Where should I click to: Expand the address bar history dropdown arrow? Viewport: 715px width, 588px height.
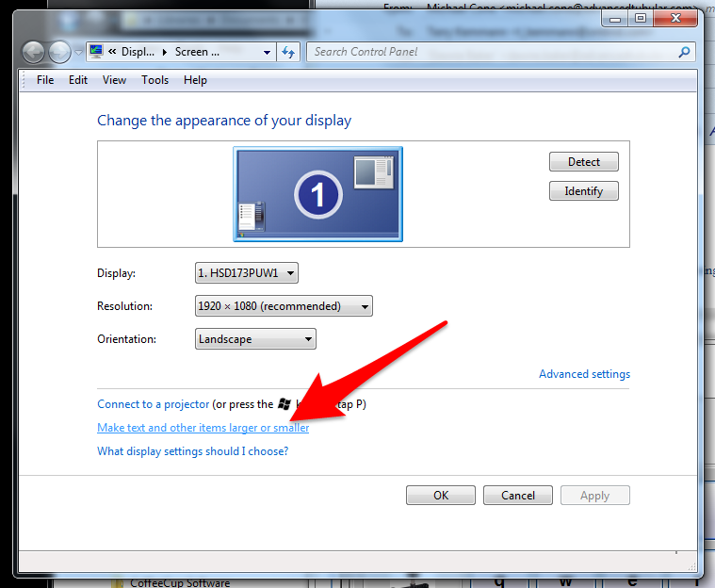click(268, 53)
